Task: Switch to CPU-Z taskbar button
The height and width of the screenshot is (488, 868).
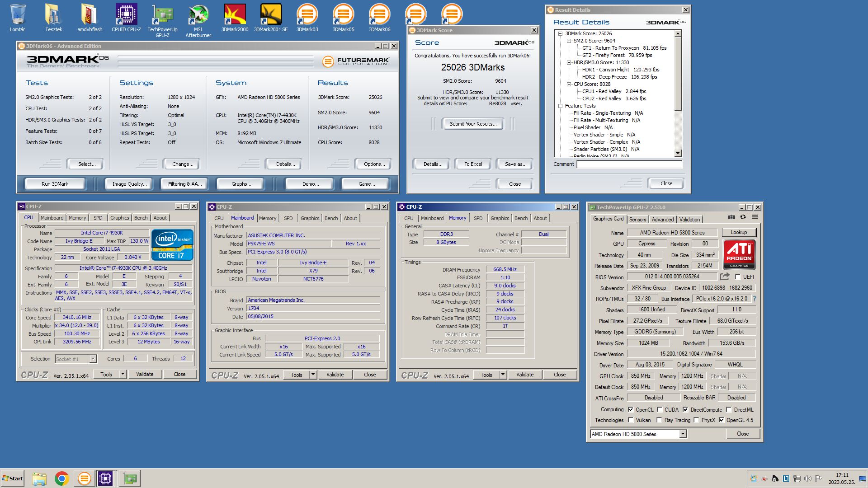Action: pos(105,479)
